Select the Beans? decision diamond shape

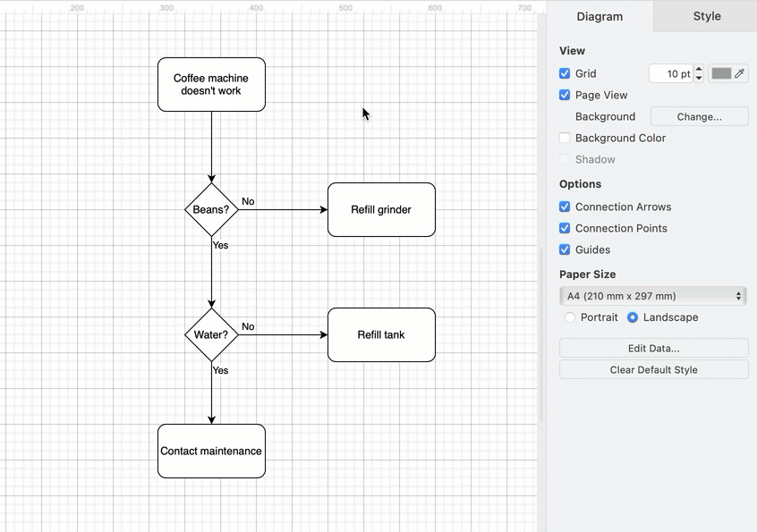pyautogui.click(x=211, y=209)
